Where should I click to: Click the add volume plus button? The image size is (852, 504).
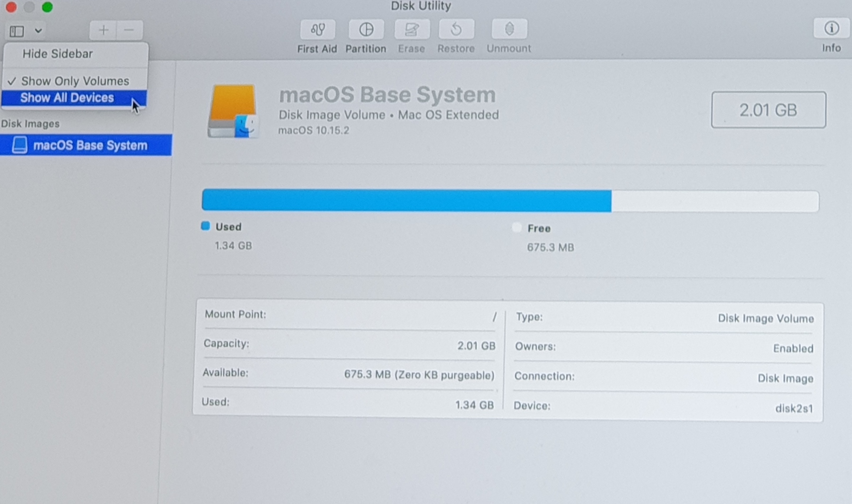103,31
